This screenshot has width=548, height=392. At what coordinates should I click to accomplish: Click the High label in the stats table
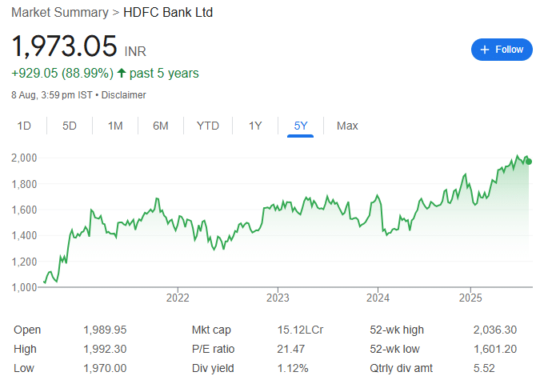[25, 349]
